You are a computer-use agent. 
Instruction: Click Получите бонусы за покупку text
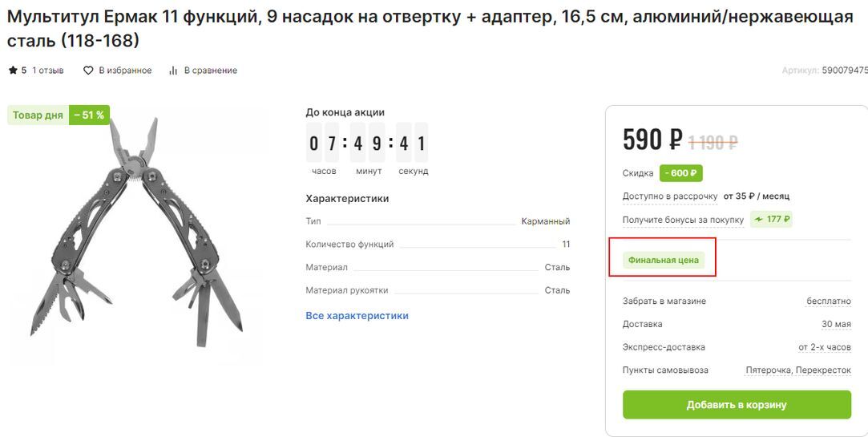pos(683,220)
